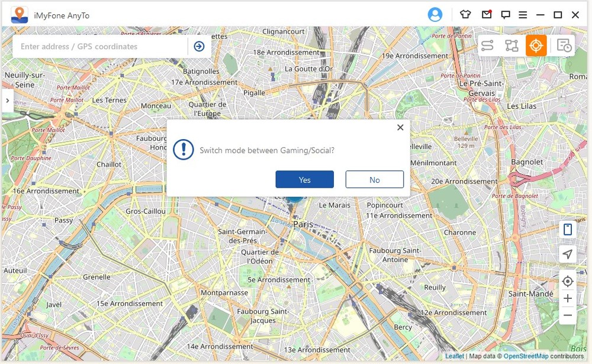This screenshot has width=592, height=364.
Task: Click the 'Passy' map label
Action: [63, 220]
